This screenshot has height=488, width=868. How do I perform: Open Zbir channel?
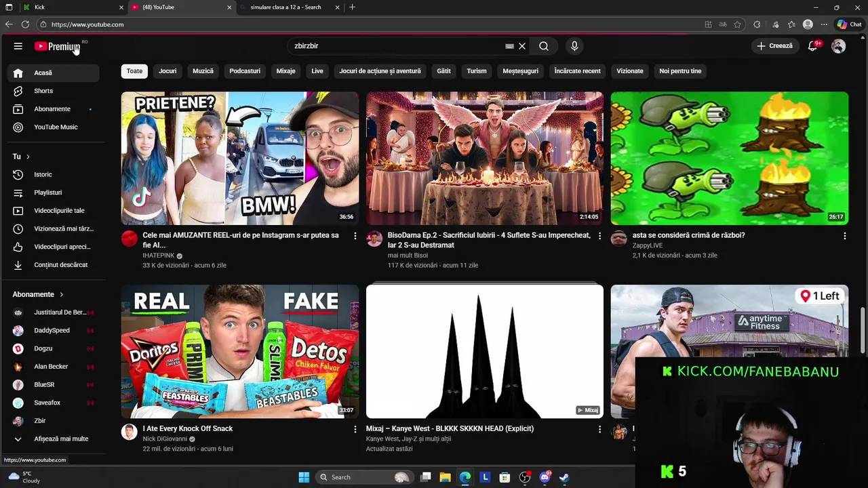(54, 421)
